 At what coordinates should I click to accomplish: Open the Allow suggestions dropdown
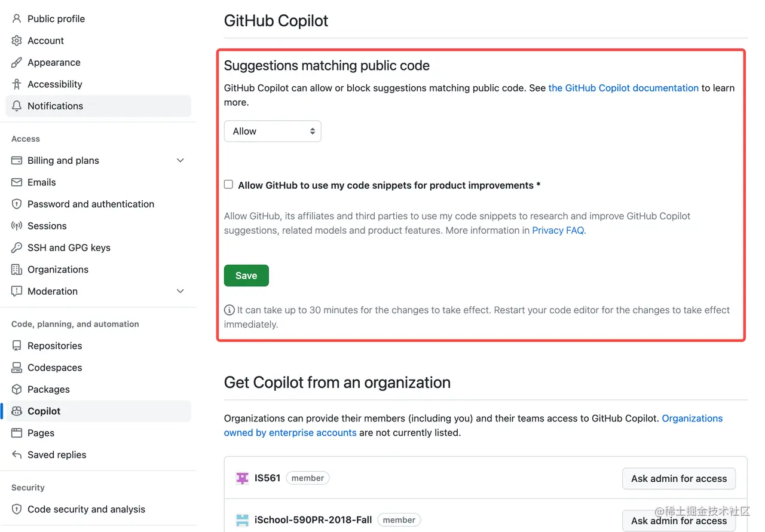pyautogui.click(x=273, y=132)
